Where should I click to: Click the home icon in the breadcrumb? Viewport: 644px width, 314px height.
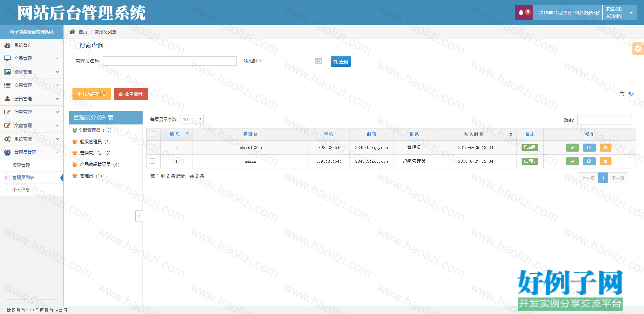tap(72, 32)
